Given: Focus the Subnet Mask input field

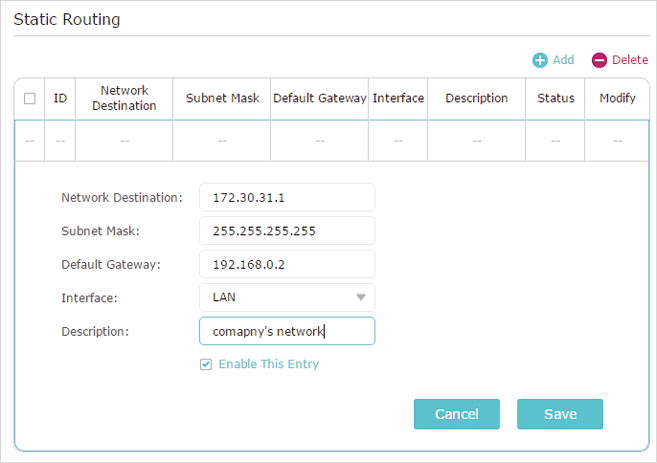Looking at the screenshot, I should click(x=287, y=231).
